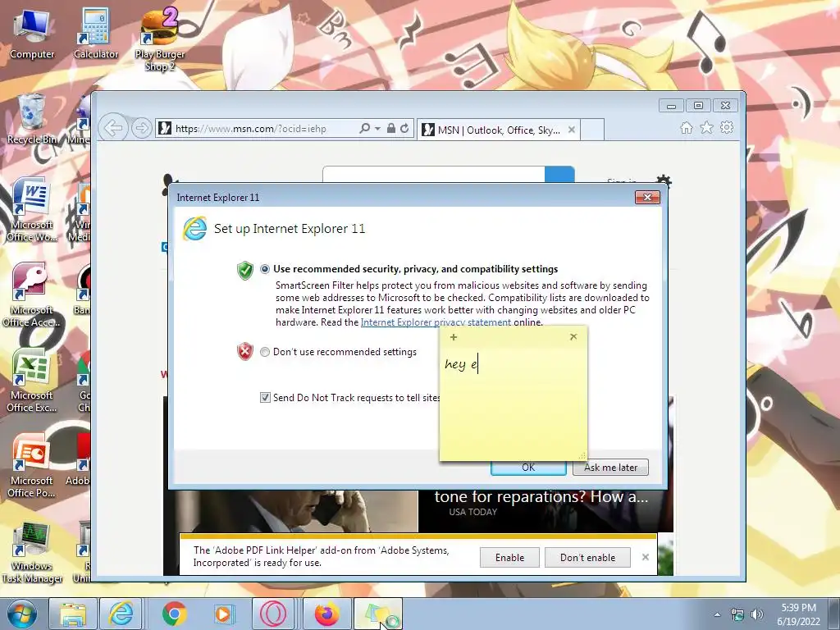Open Internet Explorer privacy statement link
Viewport: 840px width, 630px height.
(x=436, y=322)
